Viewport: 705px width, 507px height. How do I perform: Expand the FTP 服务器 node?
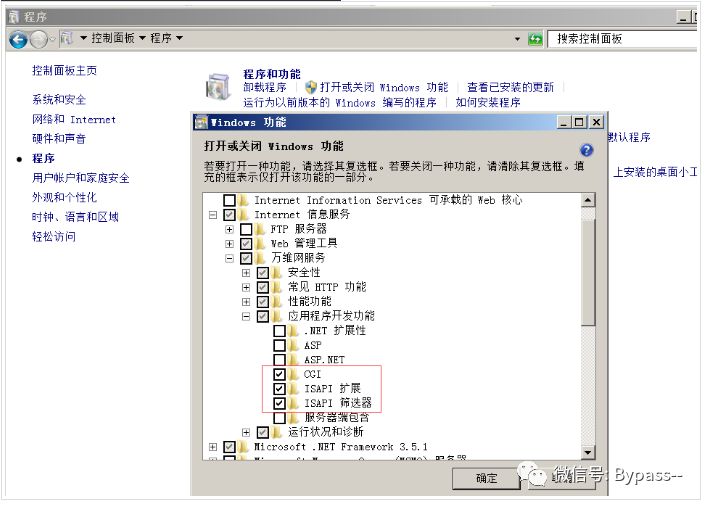(229, 229)
